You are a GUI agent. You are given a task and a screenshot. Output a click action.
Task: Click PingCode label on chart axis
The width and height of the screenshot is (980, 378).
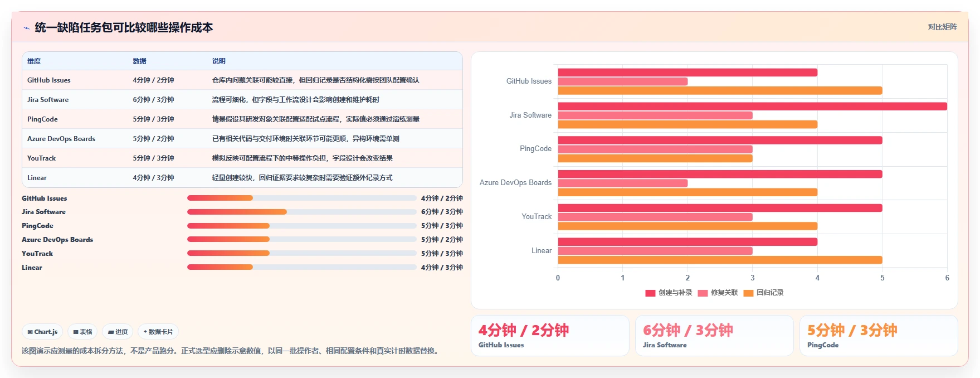click(x=535, y=149)
